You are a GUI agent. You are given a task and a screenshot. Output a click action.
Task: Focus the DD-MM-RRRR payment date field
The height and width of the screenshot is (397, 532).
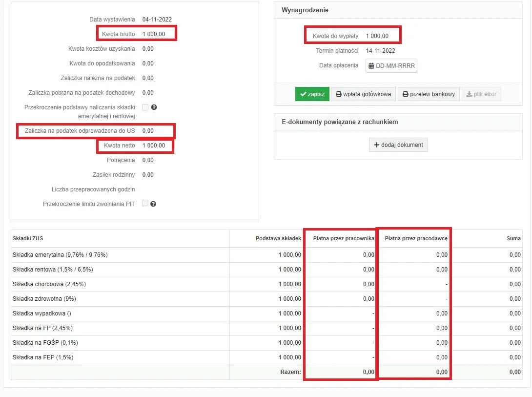click(395, 66)
